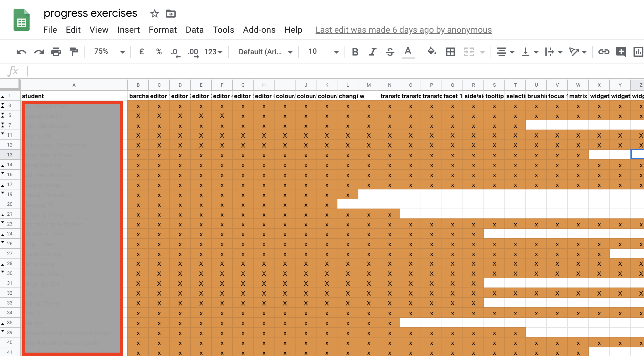The height and width of the screenshot is (356, 644).
Task: Decrease decimal places
Action: pyautogui.click(x=176, y=52)
